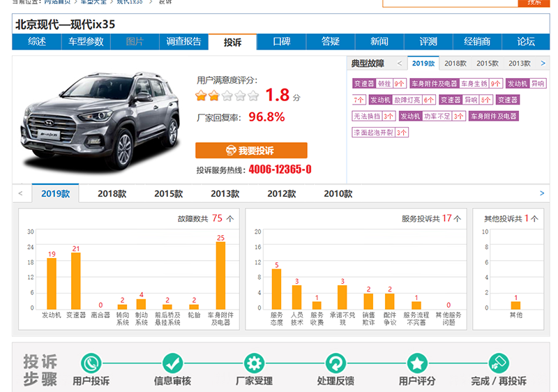
Task: Click the 北京现代—现代ix35 page title
Action: (x=65, y=24)
